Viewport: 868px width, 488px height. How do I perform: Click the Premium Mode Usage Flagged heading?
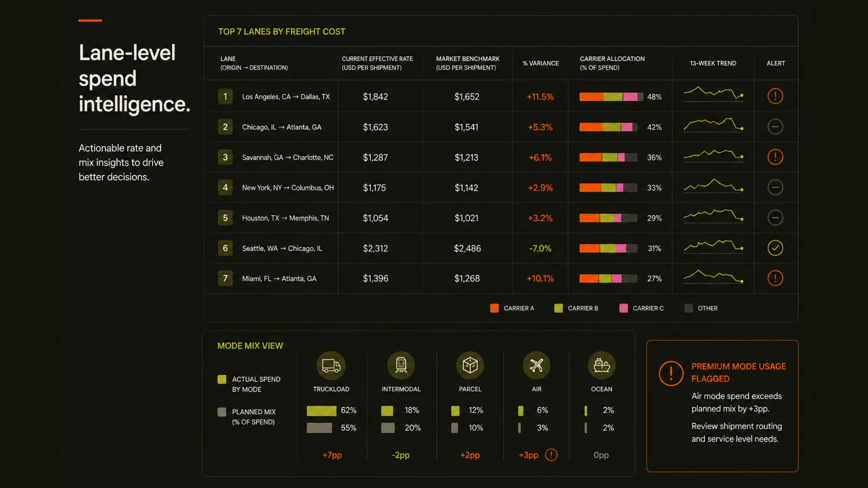[738, 372]
